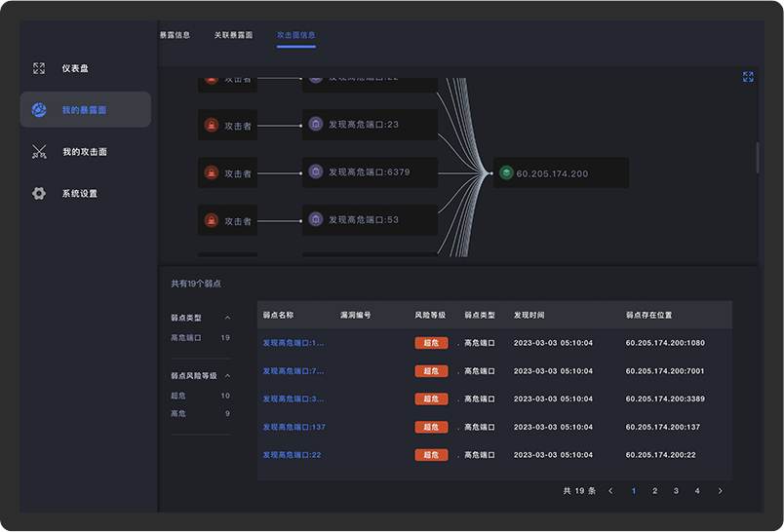784x532 pixels.
Task: Click 弱点类型 column header
Action: click(480, 315)
